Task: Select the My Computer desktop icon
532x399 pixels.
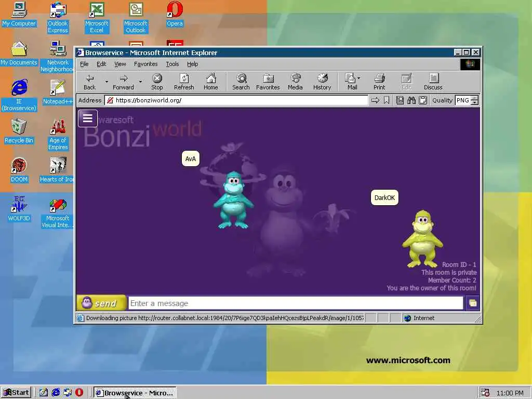Action: tap(19, 15)
